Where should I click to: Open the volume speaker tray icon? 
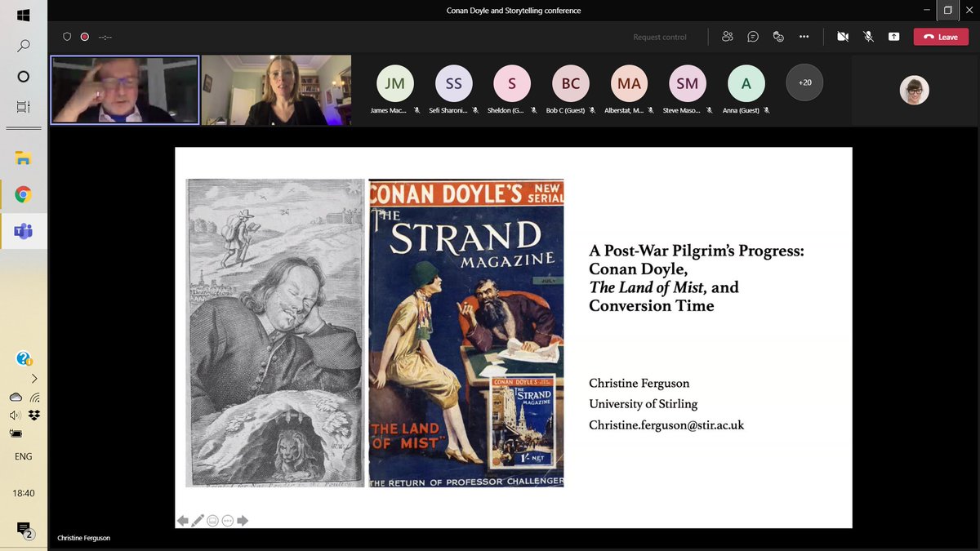[15, 415]
